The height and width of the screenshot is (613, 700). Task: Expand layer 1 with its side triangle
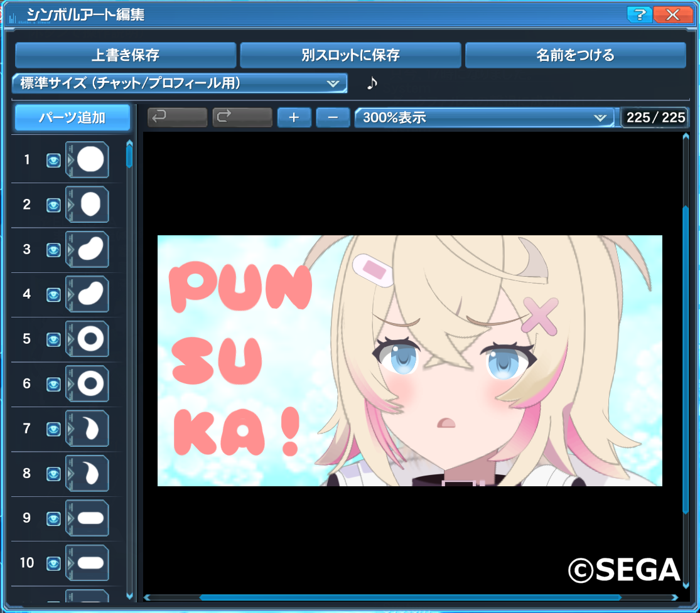tap(70, 160)
